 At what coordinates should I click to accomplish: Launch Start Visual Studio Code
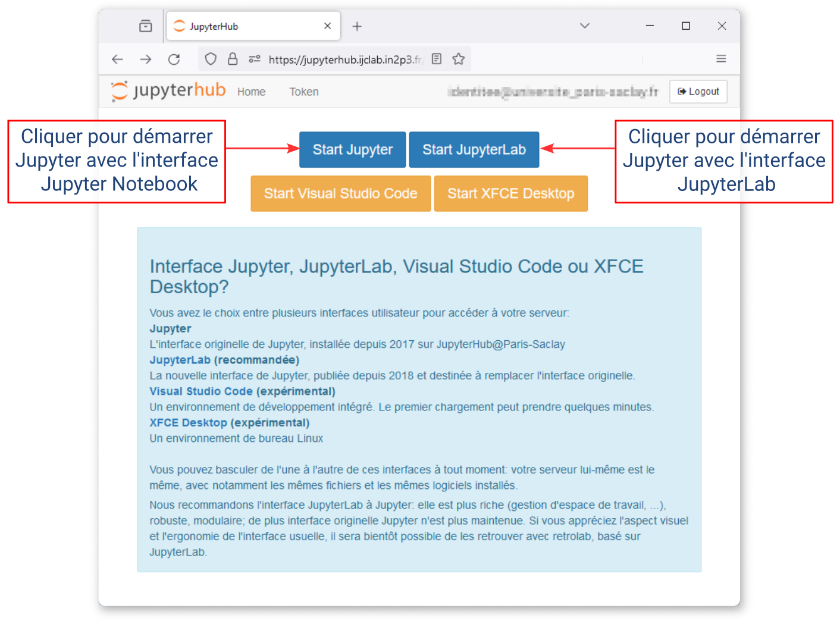pos(341,193)
